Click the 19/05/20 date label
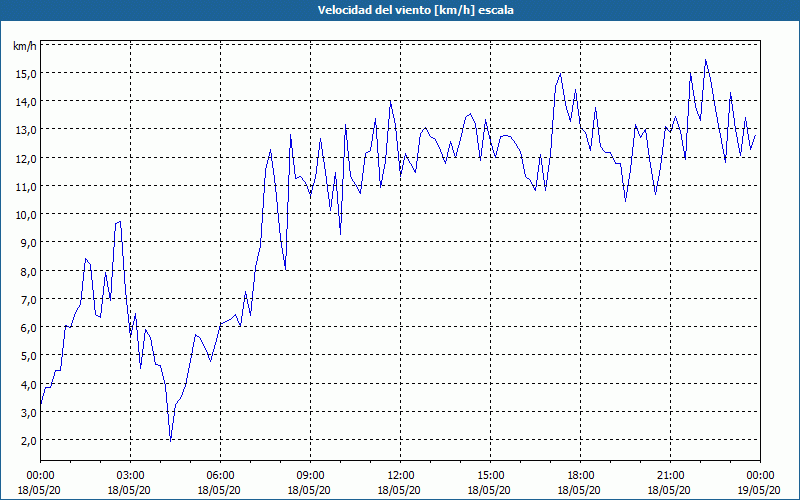This screenshot has height=500, width=800. tap(759, 490)
